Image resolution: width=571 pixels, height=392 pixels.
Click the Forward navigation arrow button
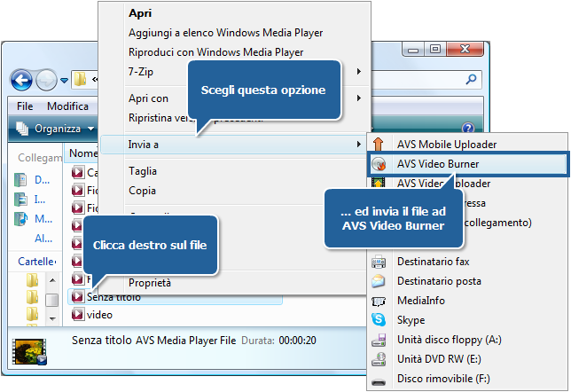[46, 80]
